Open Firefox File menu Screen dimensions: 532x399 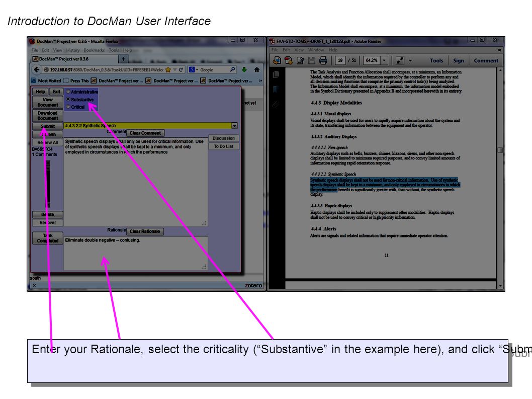[35, 50]
